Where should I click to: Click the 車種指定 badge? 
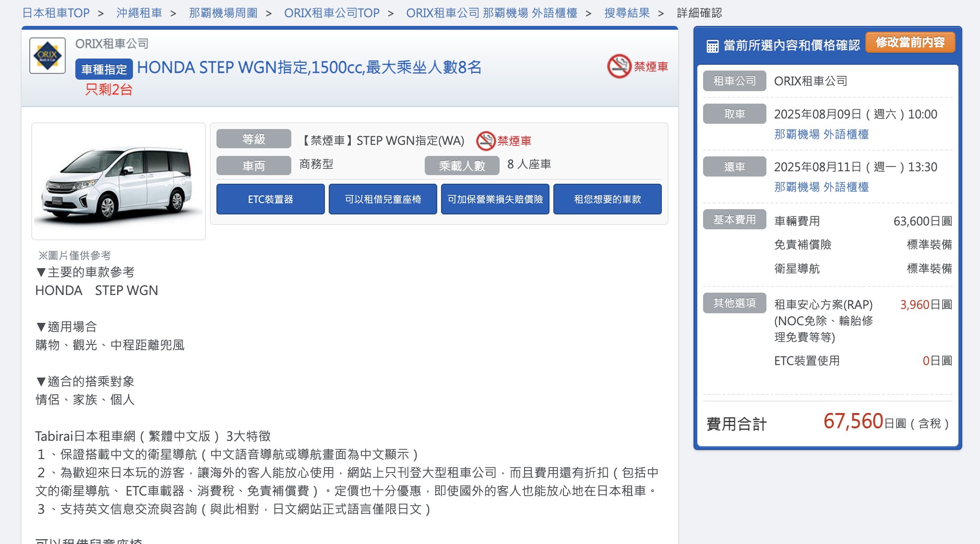tap(104, 70)
